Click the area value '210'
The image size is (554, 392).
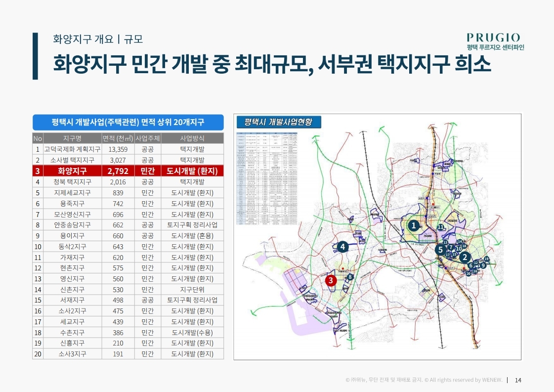(118, 343)
